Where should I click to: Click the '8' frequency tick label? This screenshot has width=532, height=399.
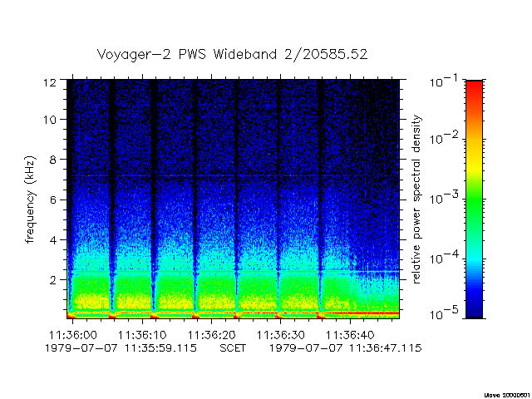[x=52, y=160]
